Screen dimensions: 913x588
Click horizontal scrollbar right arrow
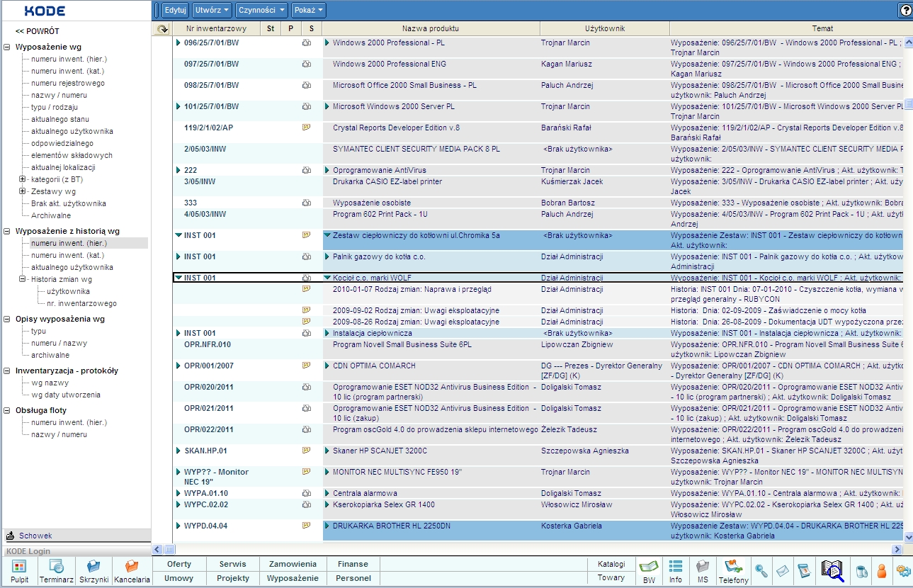pyautogui.click(x=897, y=549)
